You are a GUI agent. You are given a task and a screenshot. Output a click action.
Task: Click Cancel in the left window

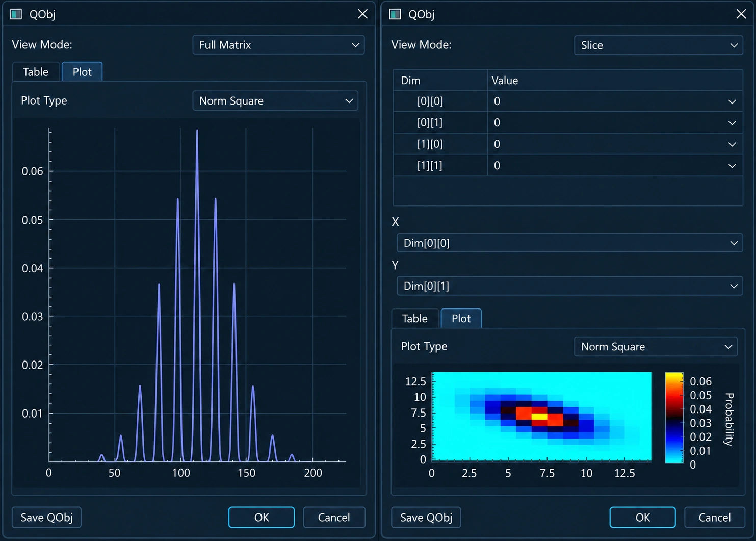click(x=334, y=518)
